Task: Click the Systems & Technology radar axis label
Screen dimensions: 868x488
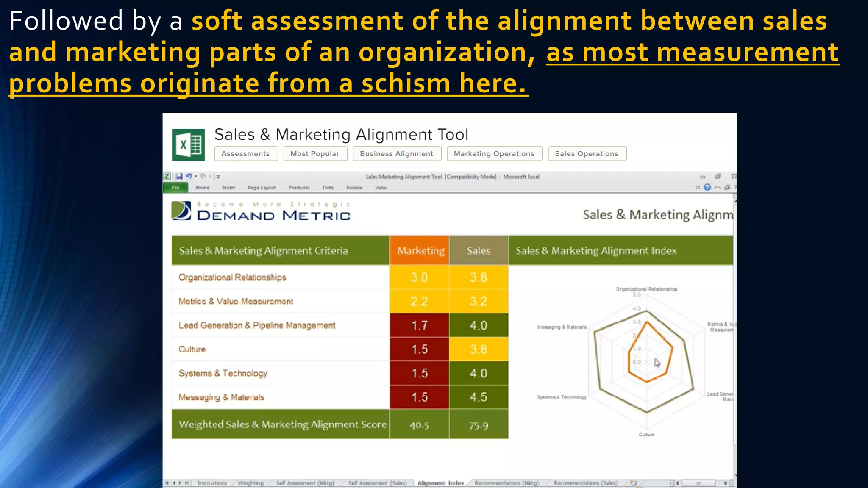Action: (561, 397)
